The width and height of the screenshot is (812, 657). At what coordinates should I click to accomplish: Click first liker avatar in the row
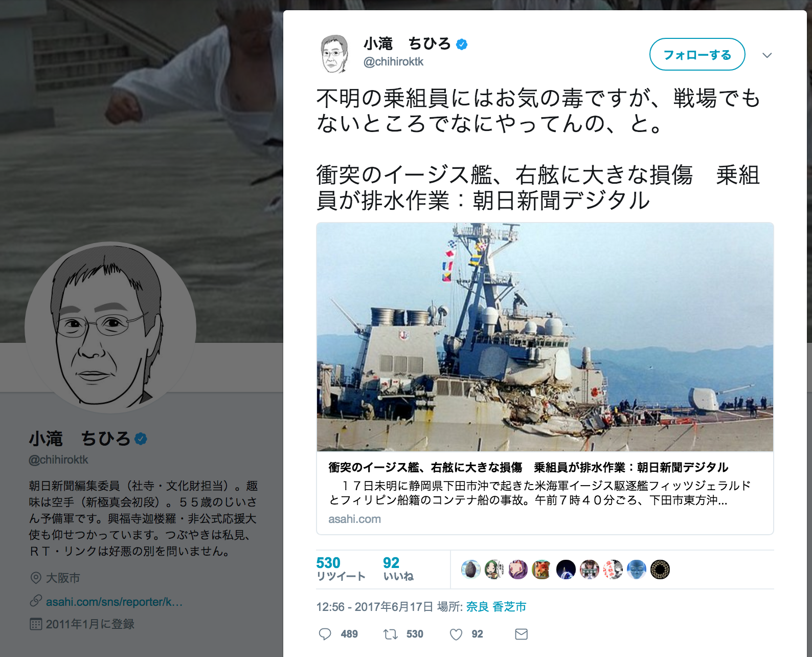[x=470, y=570]
